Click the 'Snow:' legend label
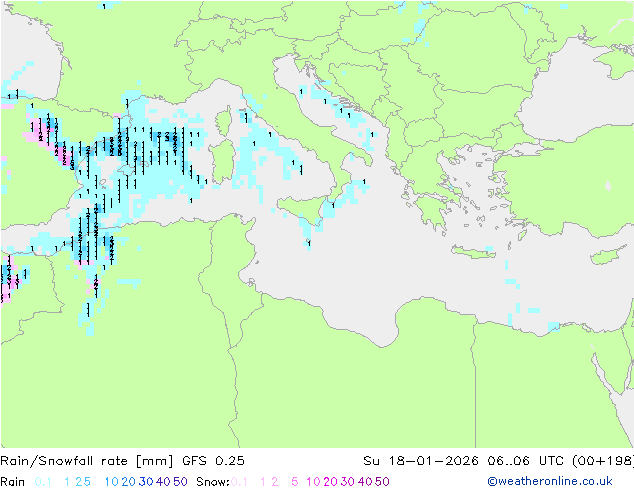Screen dimensions: 634x490 pos(213,482)
